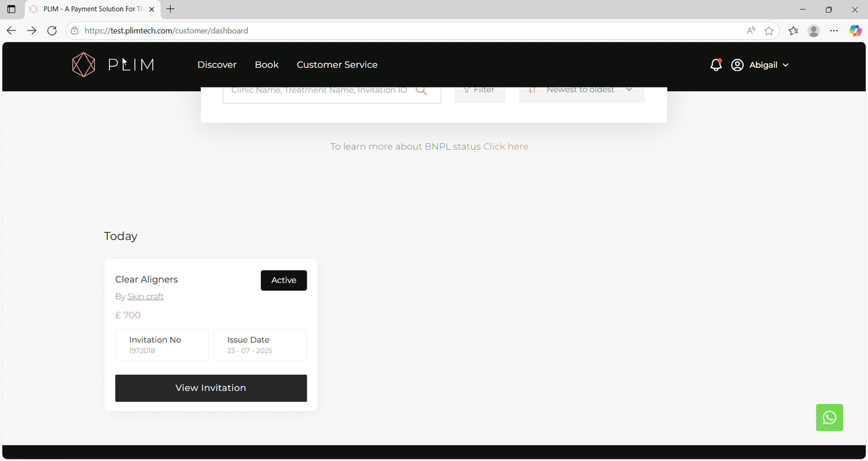Viewport: 868px width, 461px height.
Task: Go back in browser history
Action: [x=11, y=31]
